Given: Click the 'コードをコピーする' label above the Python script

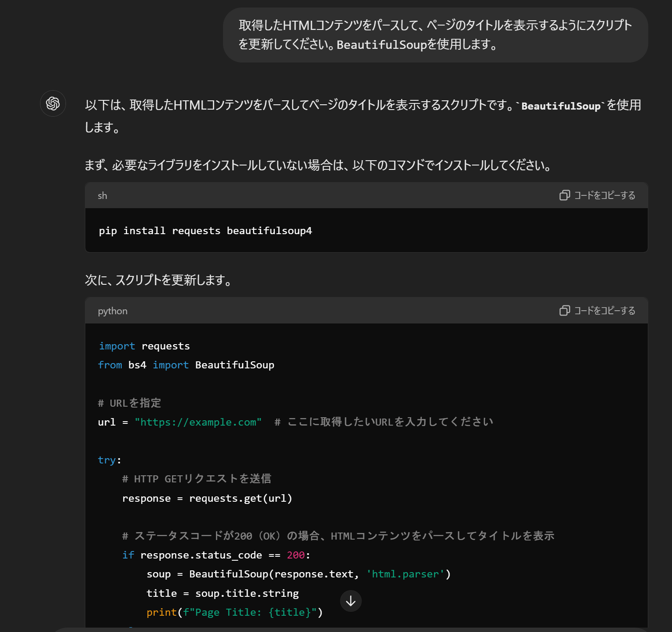Looking at the screenshot, I should point(605,311).
